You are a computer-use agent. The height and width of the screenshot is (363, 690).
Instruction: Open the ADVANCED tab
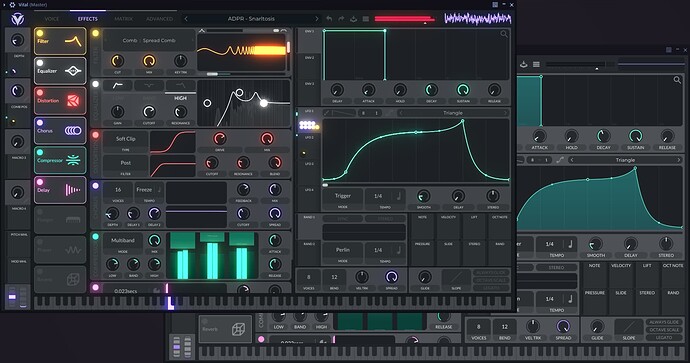[x=159, y=19]
